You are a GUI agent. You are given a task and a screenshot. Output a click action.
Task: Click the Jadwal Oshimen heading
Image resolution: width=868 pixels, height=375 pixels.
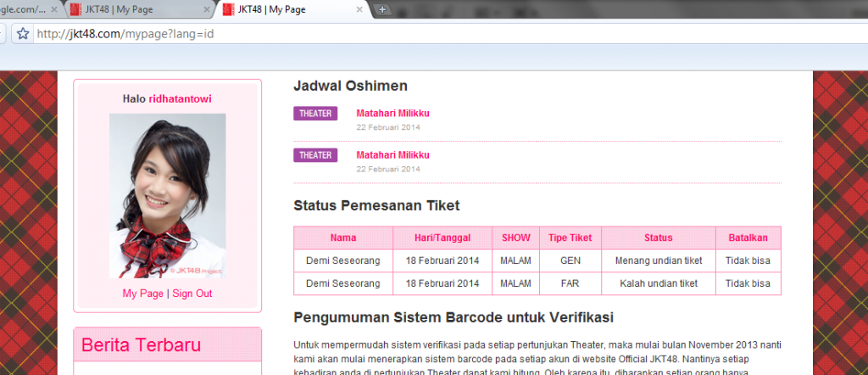[x=350, y=86]
